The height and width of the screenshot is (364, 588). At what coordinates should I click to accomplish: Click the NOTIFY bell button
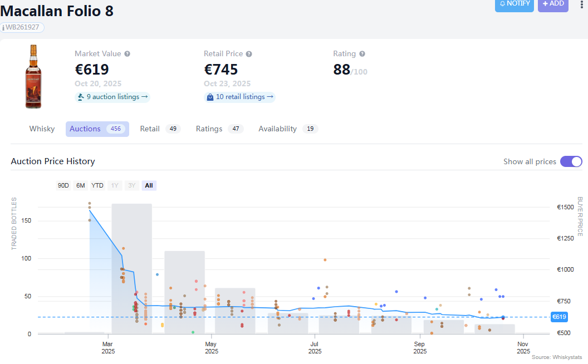(514, 4)
